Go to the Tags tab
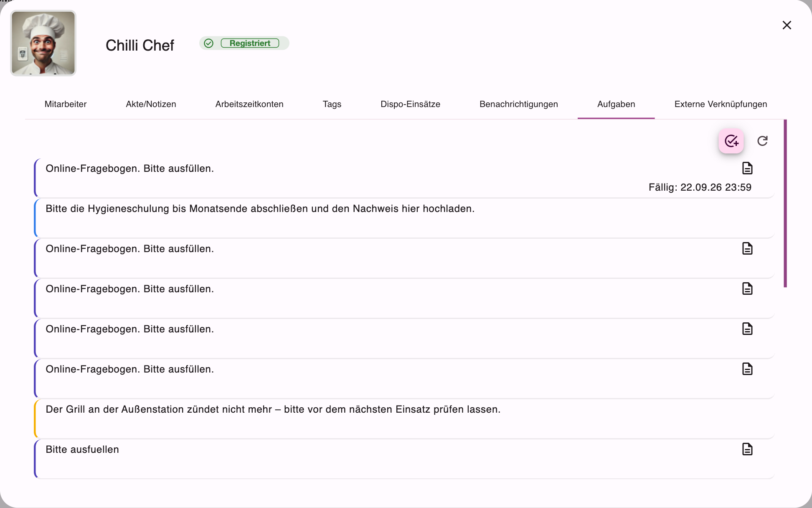812x508 pixels. (x=332, y=104)
